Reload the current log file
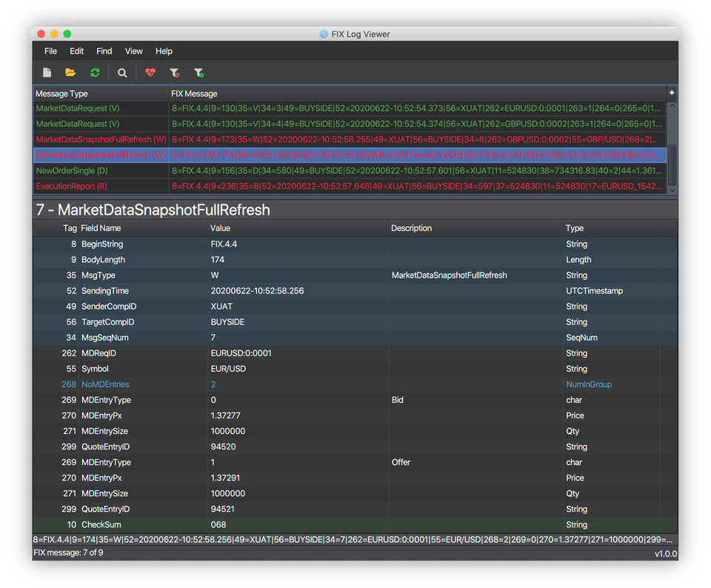 click(x=95, y=72)
